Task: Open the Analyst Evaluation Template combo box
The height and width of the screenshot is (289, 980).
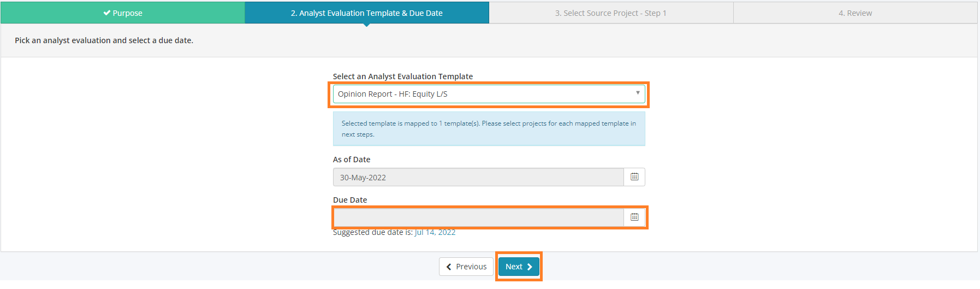Action: click(x=489, y=94)
